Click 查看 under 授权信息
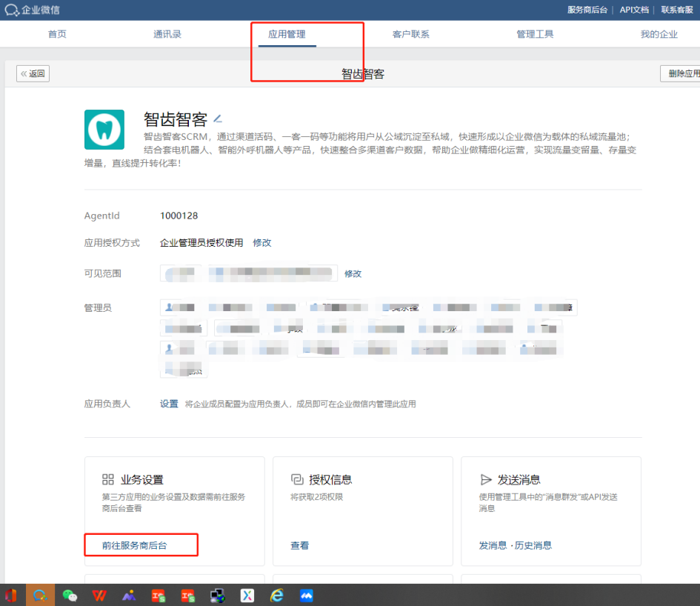 pyautogui.click(x=299, y=545)
